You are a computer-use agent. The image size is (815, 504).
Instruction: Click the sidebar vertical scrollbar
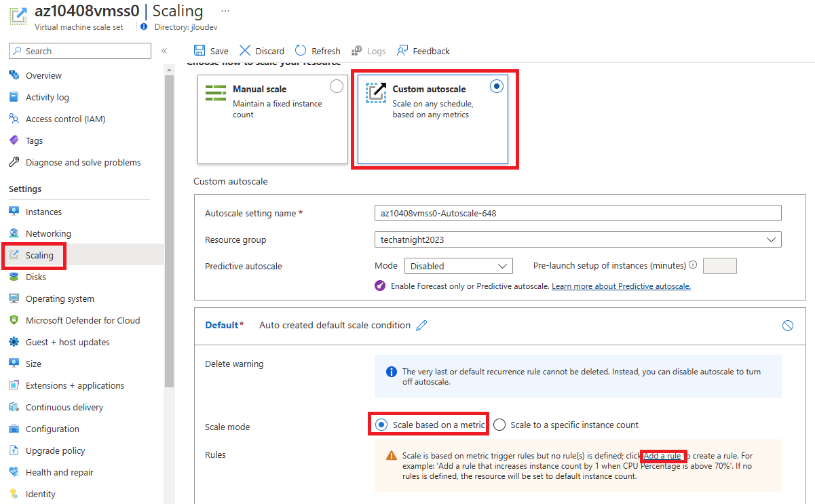click(169, 231)
